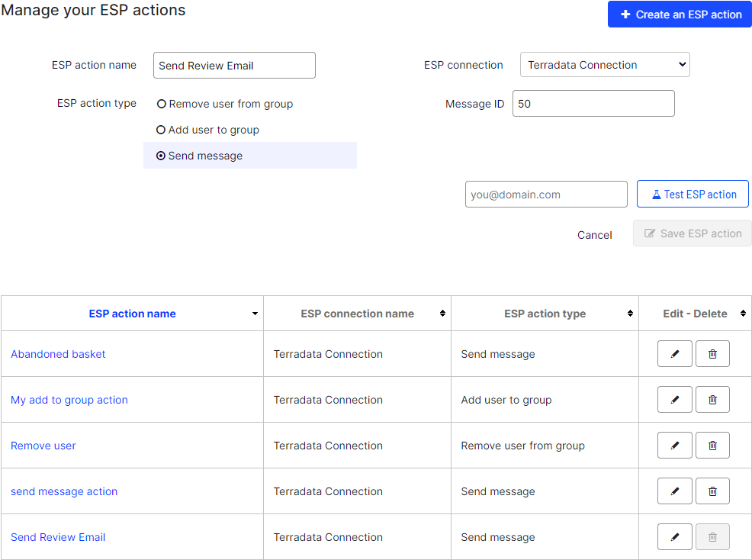Edit the Remove user ESP action

point(674,445)
